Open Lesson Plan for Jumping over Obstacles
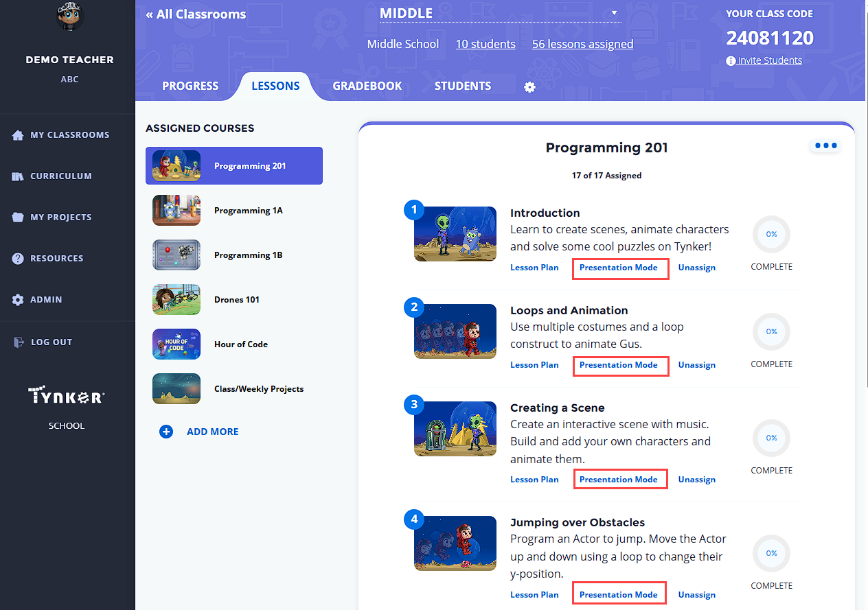 tap(534, 595)
